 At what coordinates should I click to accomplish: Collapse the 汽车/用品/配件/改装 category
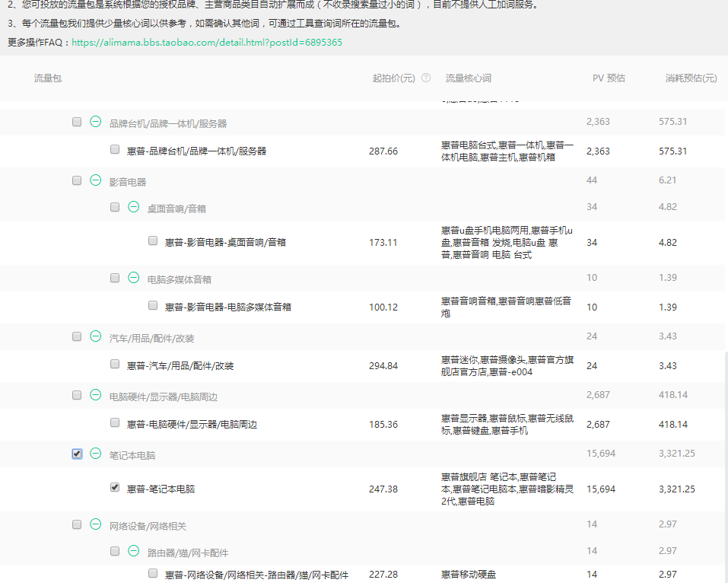point(94,336)
